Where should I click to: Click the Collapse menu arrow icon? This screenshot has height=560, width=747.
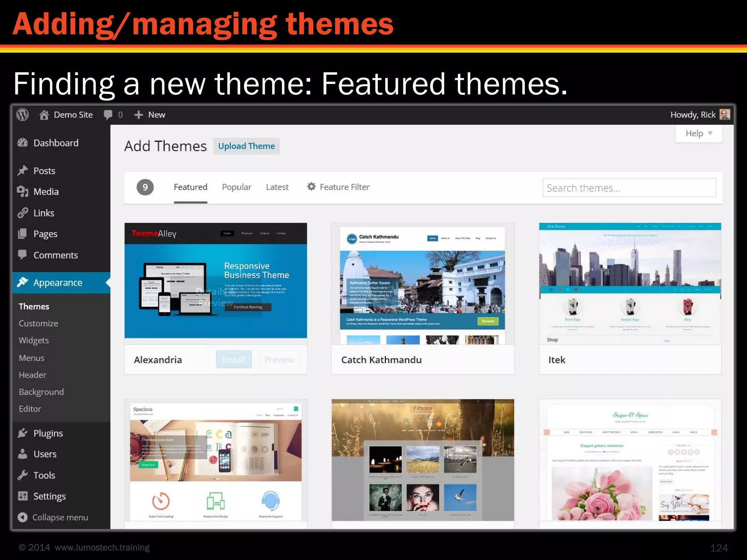pyautogui.click(x=23, y=517)
